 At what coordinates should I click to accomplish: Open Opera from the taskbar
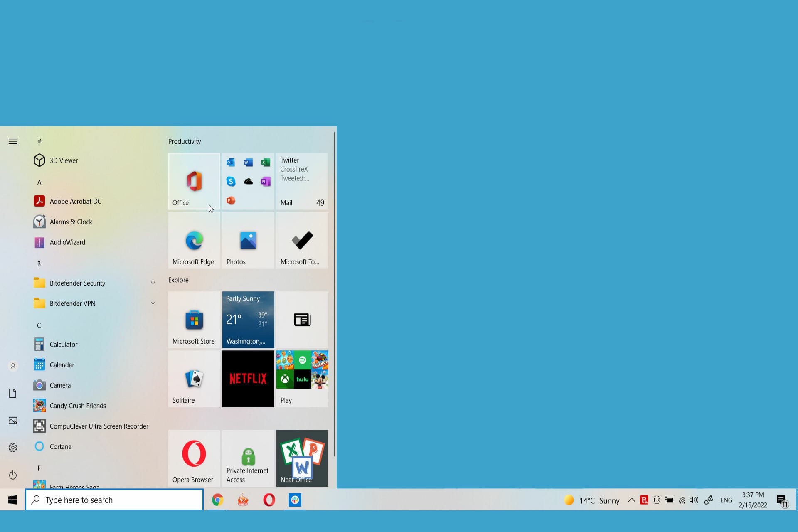269,500
